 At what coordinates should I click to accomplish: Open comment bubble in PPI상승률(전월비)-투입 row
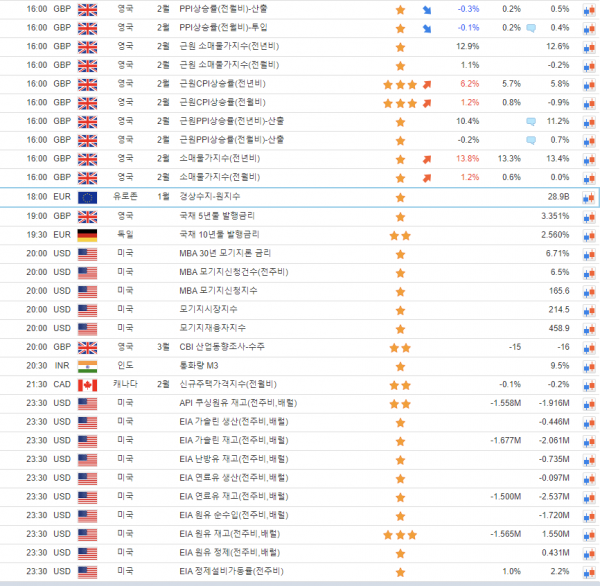532,28
